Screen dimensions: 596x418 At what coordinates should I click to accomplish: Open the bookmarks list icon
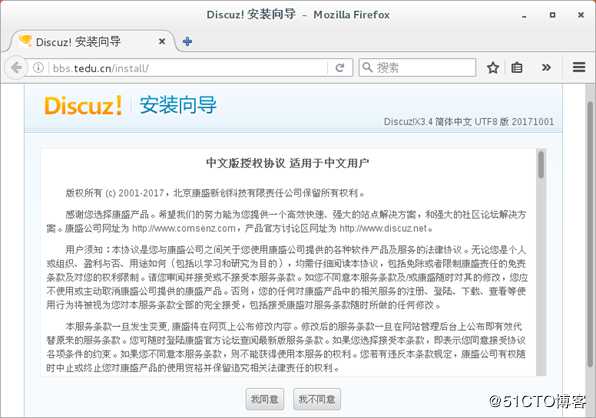point(517,68)
